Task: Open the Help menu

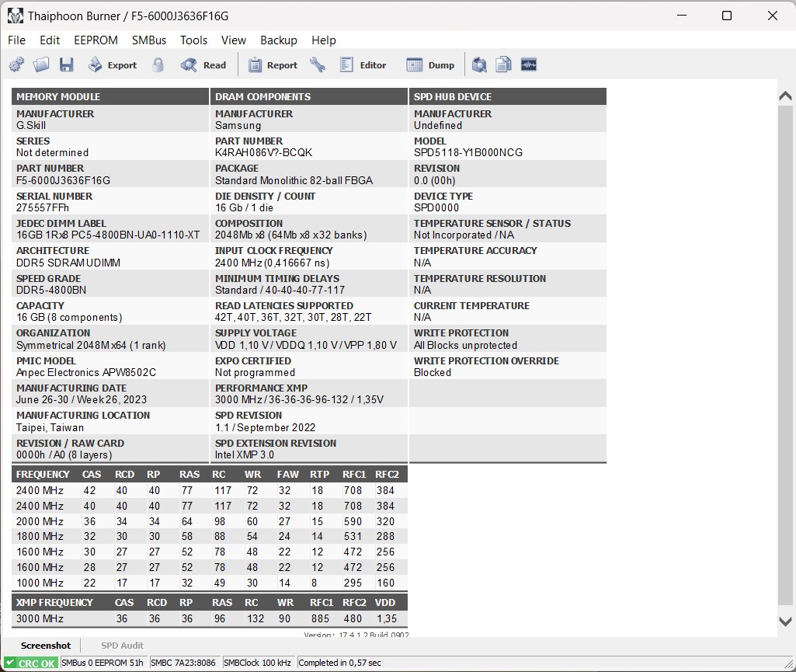Action: click(x=324, y=40)
